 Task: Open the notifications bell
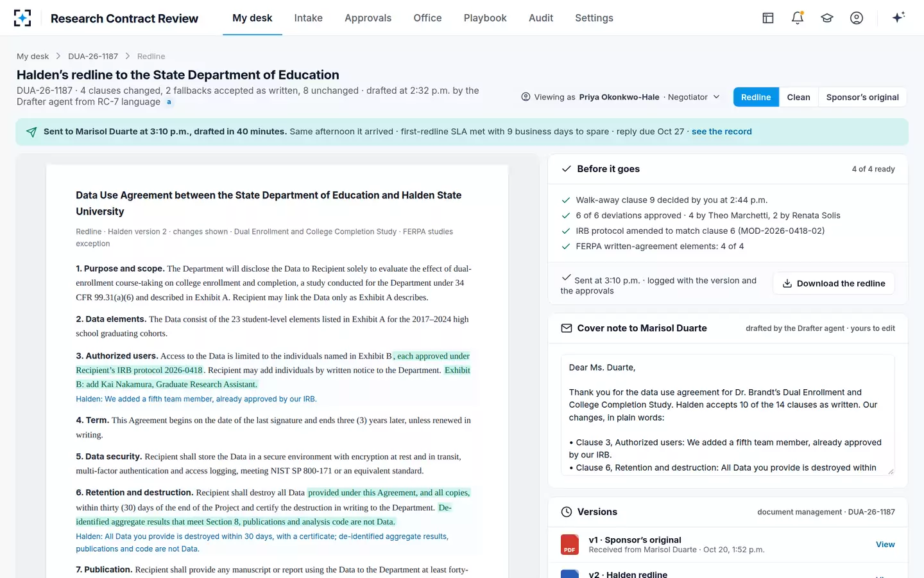pyautogui.click(x=798, y=18)
